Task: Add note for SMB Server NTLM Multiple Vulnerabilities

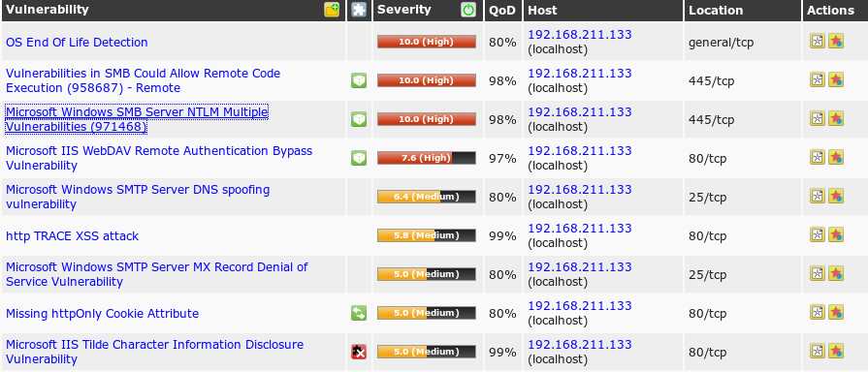Action: pos(817,118)
